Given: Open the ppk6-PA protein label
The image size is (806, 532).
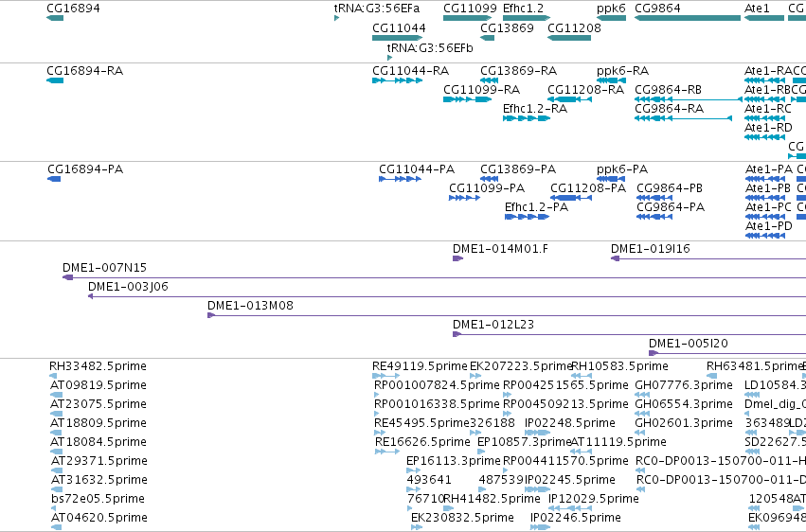Looking at the screenshot, I should pos(622,168).
